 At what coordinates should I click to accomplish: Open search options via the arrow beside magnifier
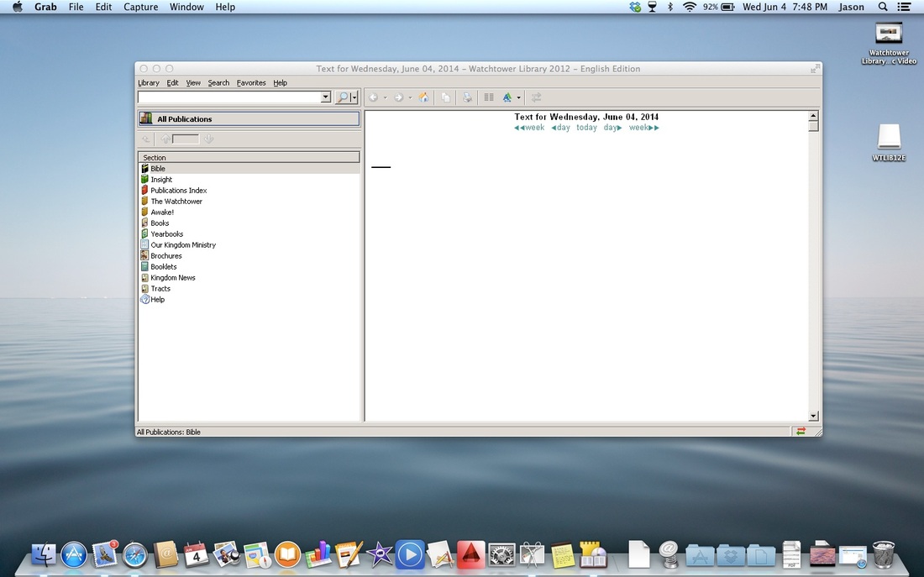352,97
